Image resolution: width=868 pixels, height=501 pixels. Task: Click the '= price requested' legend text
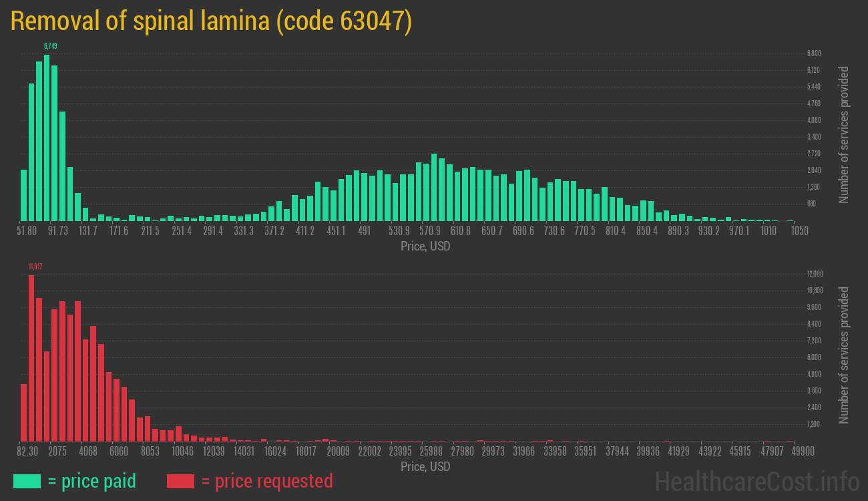(x=266, y=481)
